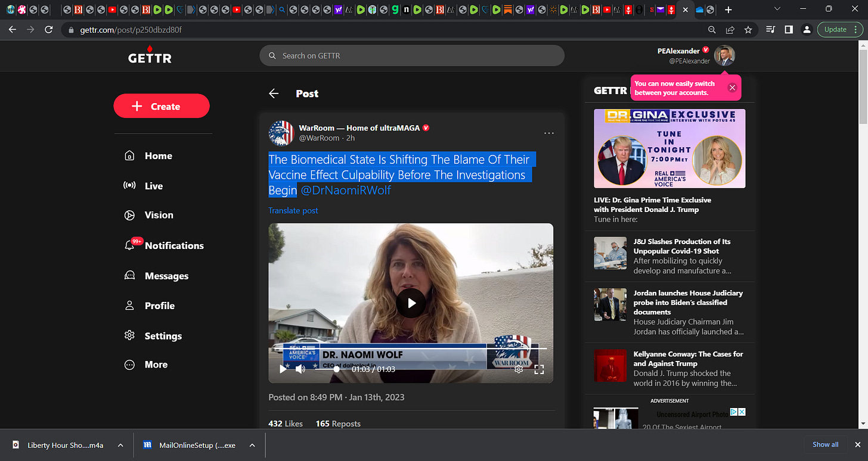Click Translate post link

click(293, 210)
